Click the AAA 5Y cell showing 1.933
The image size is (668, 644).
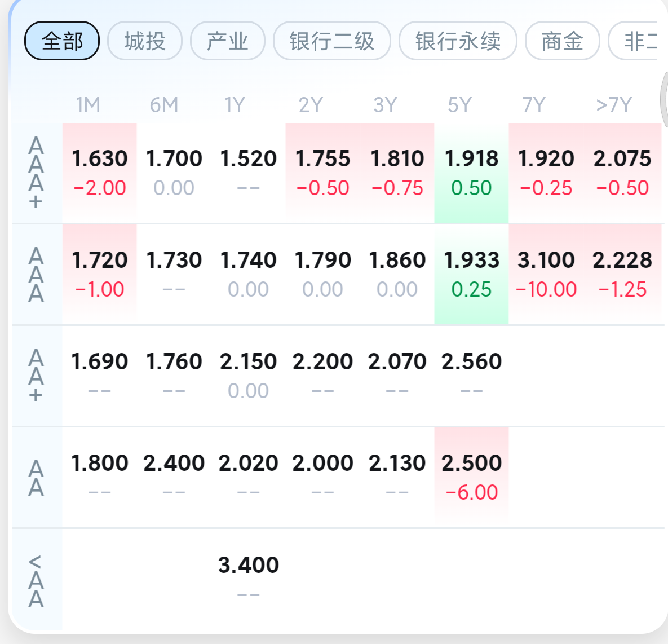coord(472,275)
